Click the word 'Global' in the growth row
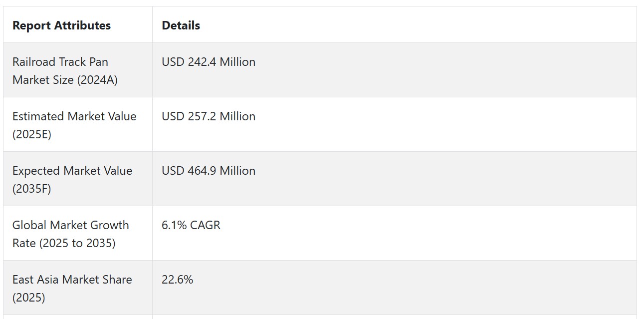The height and width of the screenshot is (319, 644). [29, 225]
